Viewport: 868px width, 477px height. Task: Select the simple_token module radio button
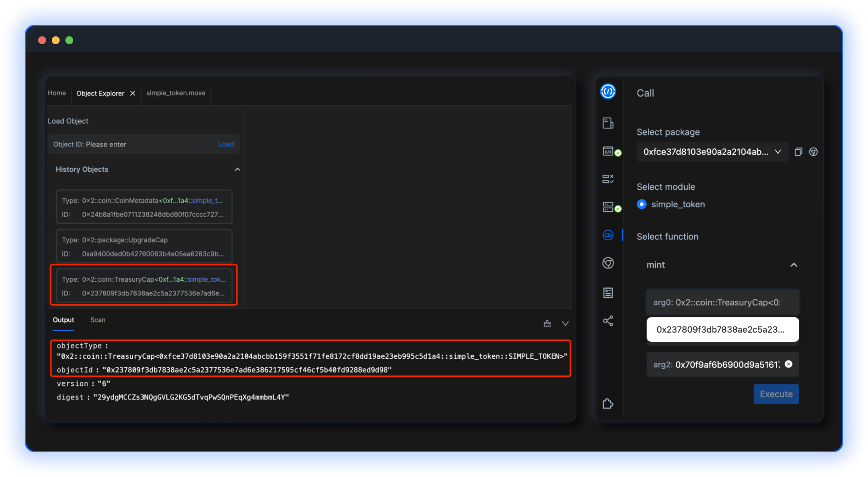pos(641,204)
